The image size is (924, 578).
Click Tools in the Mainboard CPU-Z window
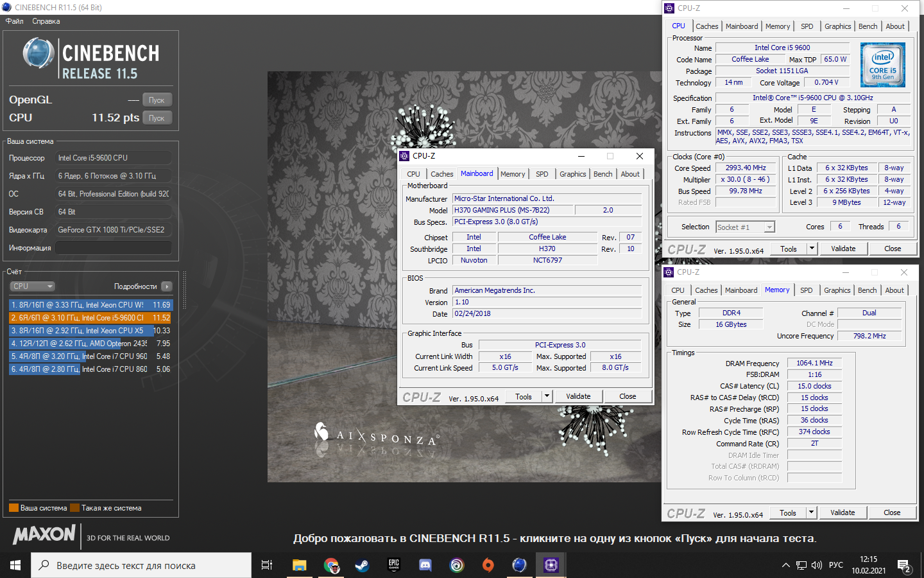(x=524, y=396)
